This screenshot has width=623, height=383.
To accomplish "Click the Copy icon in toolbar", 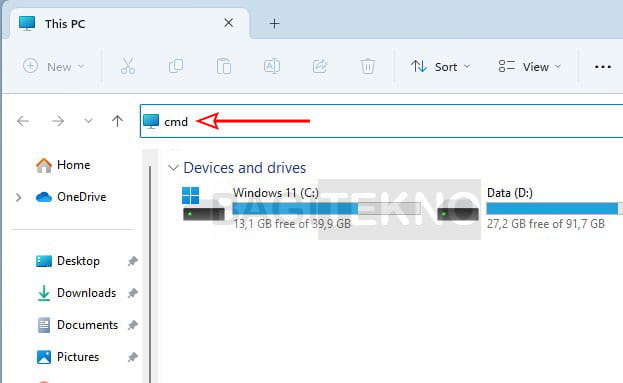I will pyautogui.click(x=176, y=66).
